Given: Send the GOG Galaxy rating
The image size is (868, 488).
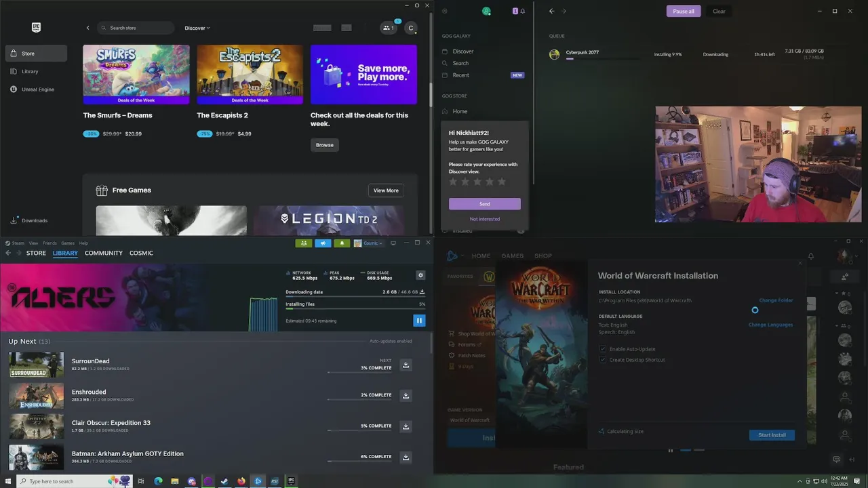Looking at the screenshot, I should click(484, 204).
